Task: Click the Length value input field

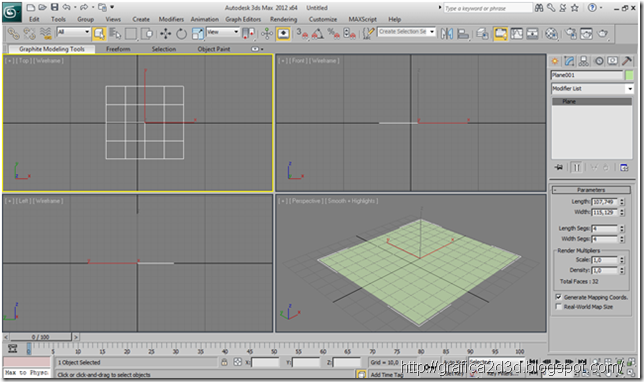Action: point(605,202)
